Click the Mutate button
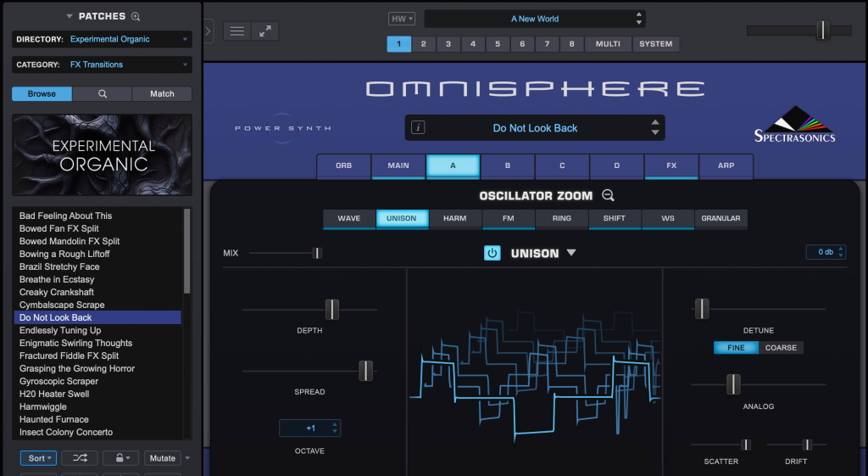Screen dimensions: 868x476 point(162,458)
